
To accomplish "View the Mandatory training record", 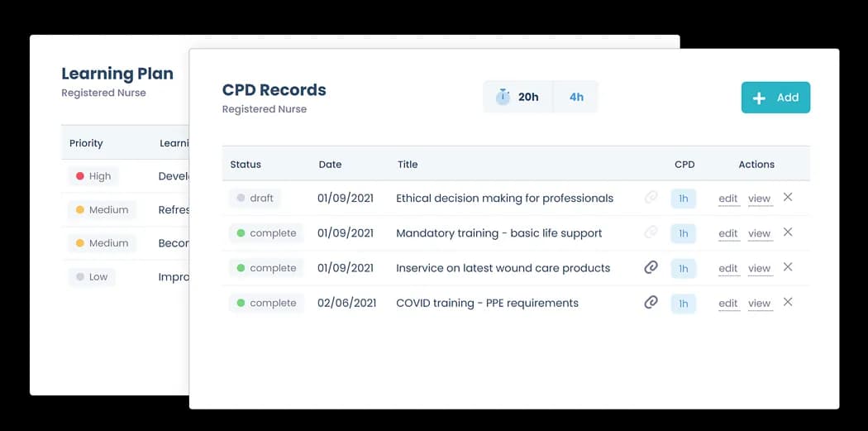I will point(760,233).
